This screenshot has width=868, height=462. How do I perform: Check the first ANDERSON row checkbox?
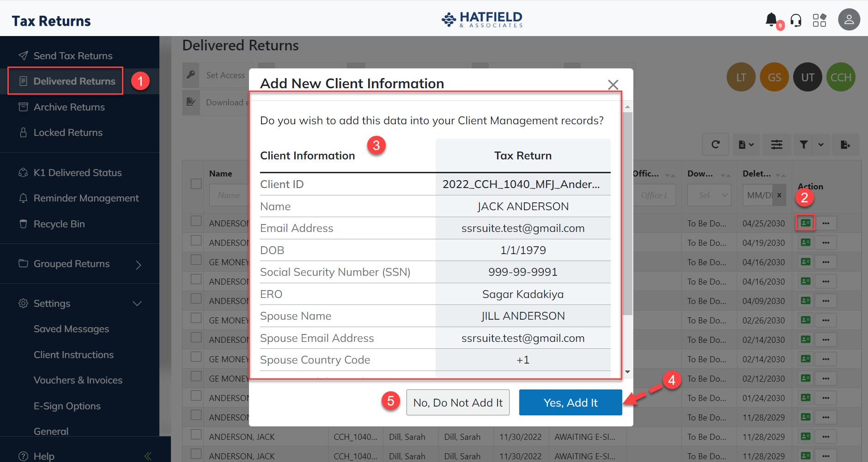[196, 221]
